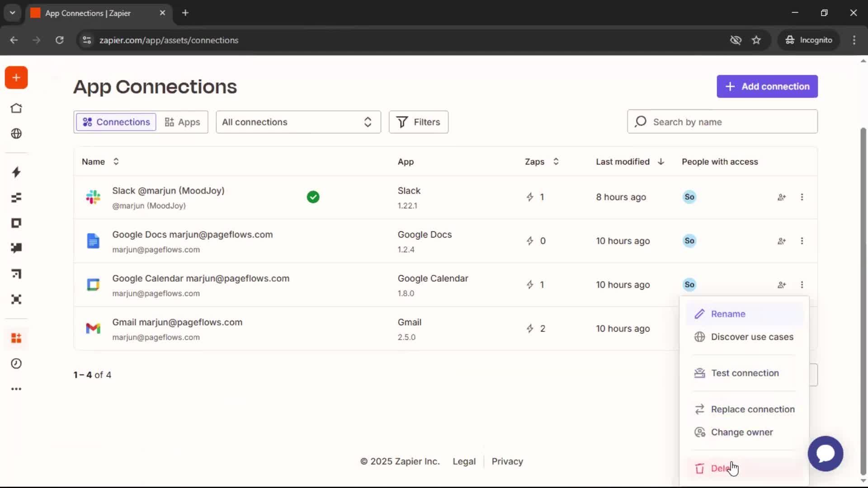Open Canvas icon in the sidebar
Screen dimensions: 868x488
tap(16, 274)
